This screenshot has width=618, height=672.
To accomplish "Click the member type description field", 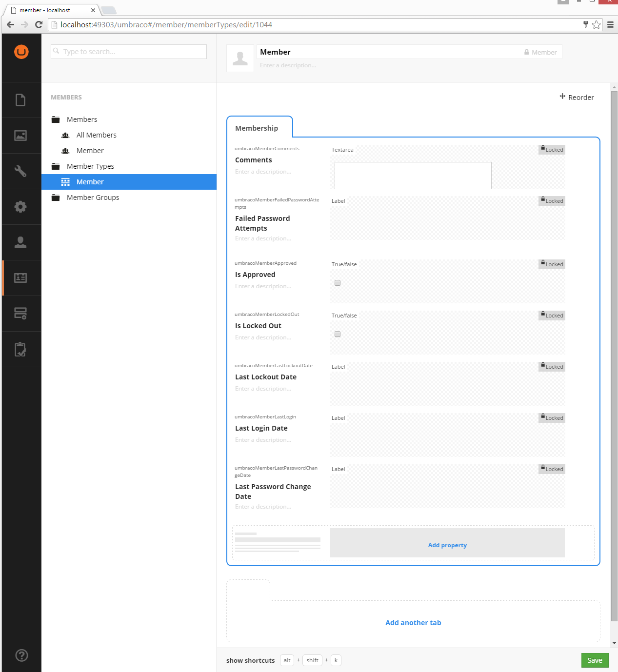I will click(288, 65).
